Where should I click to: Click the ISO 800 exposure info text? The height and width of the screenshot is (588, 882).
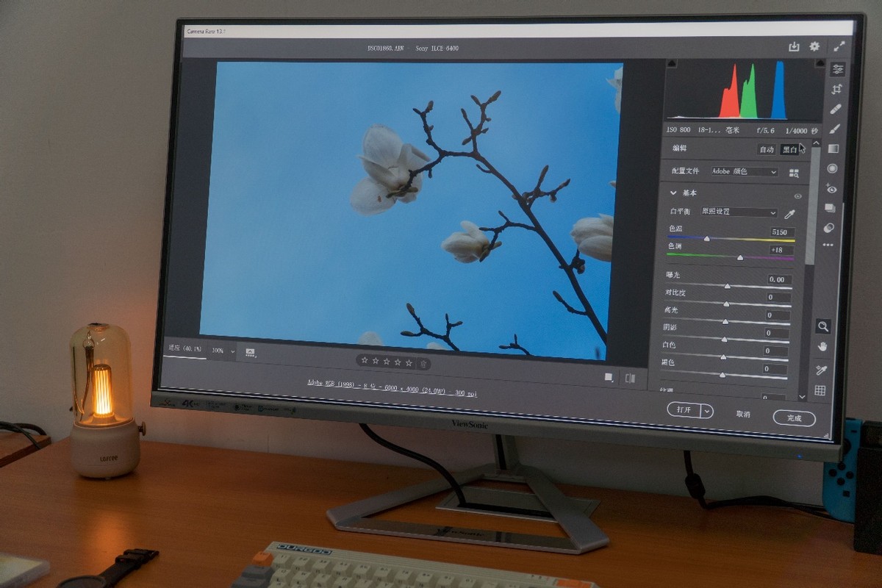(678, 129)
